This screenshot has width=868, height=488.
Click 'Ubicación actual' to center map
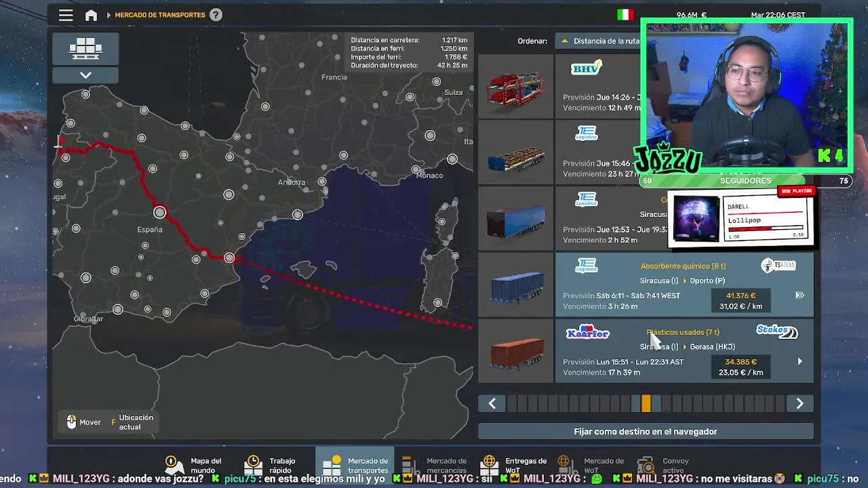[136, 422]
